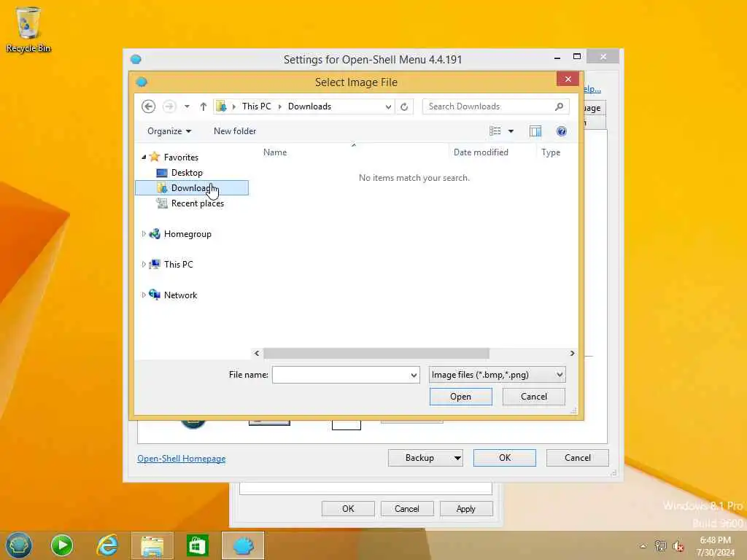Expand the Homegroup tree node
This screenshot has height=560, width=747.
tap(144, 234)
